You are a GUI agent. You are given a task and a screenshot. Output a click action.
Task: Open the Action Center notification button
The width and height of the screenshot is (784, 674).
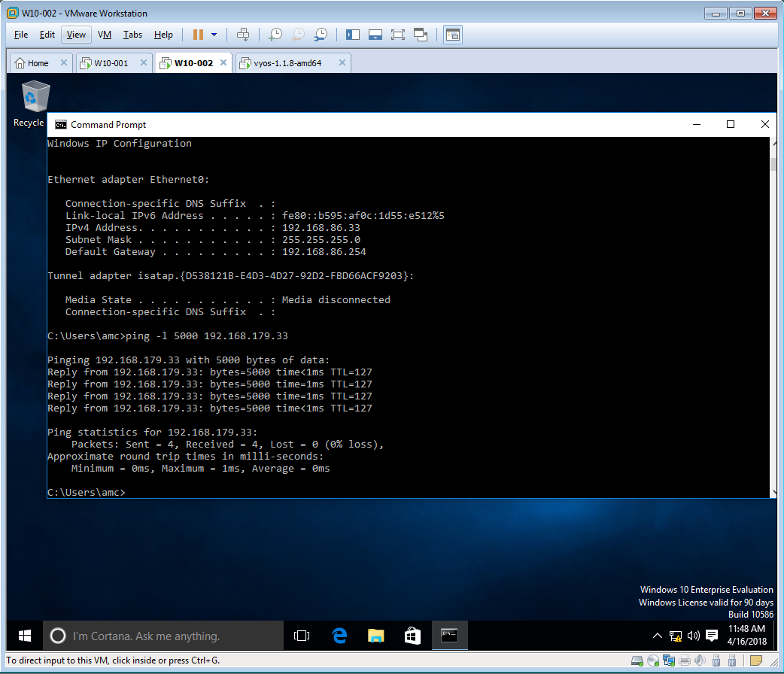pos(712,636)
